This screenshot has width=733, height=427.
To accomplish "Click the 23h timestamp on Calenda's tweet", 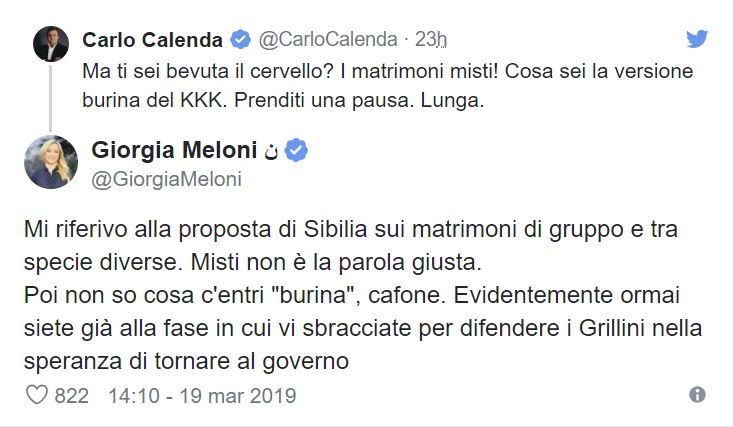I will point(431,40).
